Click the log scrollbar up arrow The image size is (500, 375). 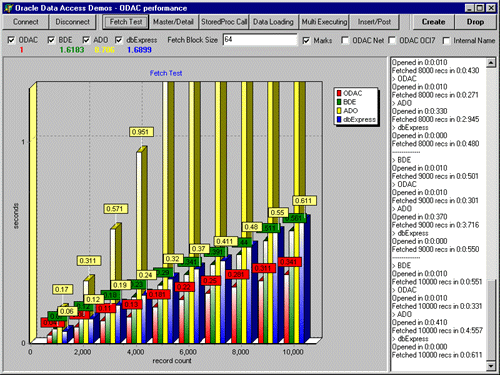click(491, 63)
